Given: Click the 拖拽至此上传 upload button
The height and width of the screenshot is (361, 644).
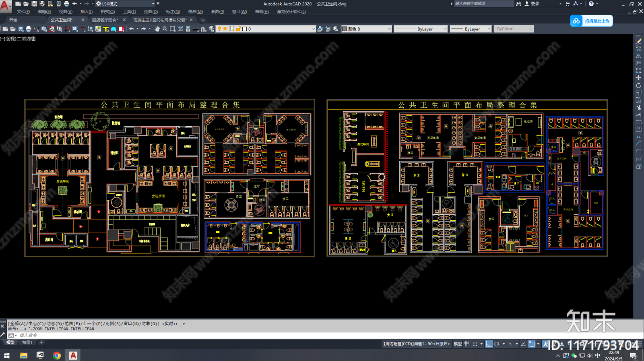Looking at the screenshot, I should click(591, 21).
